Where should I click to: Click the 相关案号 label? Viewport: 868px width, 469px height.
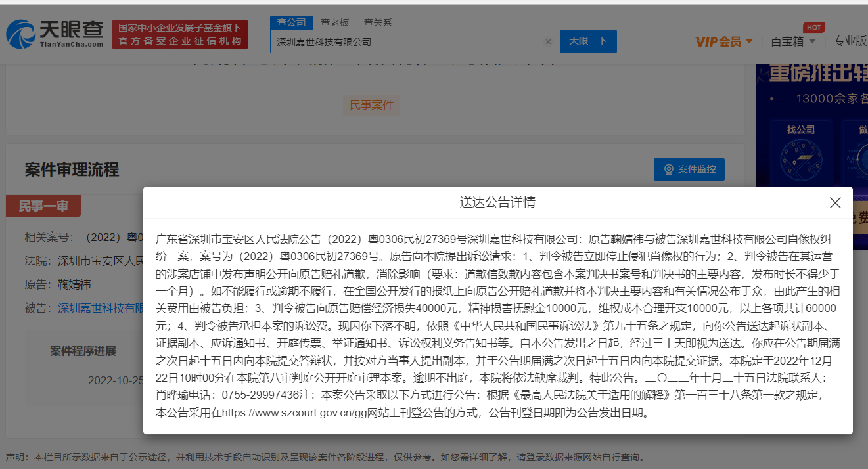[x=49, y=237]
